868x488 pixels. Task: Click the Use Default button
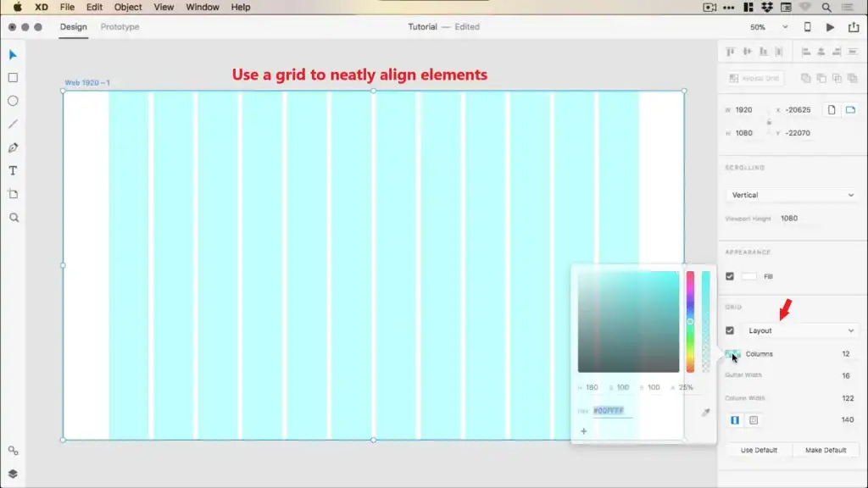click(759, 450)
